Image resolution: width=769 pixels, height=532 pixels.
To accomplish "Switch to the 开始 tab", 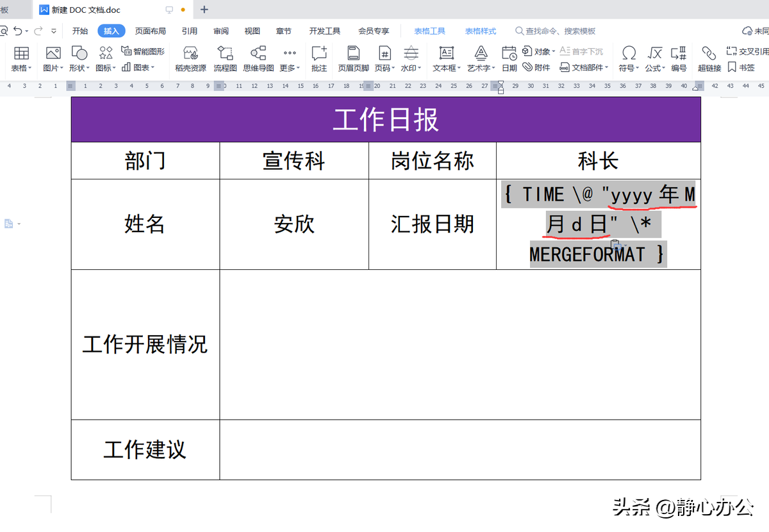I will [x=80, y=31].
